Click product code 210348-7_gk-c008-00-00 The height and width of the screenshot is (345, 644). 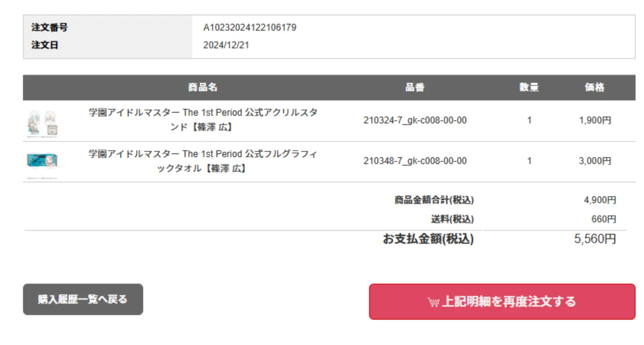[415, 161]
